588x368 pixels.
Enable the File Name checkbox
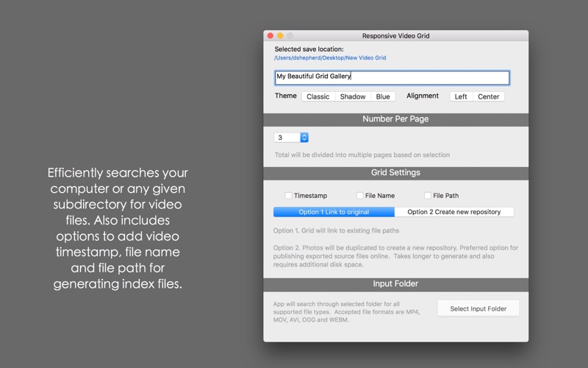359,195
